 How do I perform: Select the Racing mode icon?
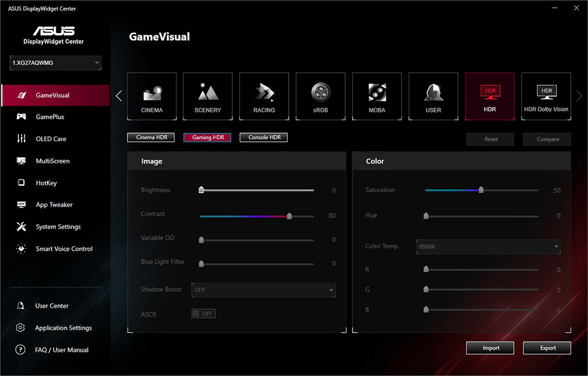point(264,97)
